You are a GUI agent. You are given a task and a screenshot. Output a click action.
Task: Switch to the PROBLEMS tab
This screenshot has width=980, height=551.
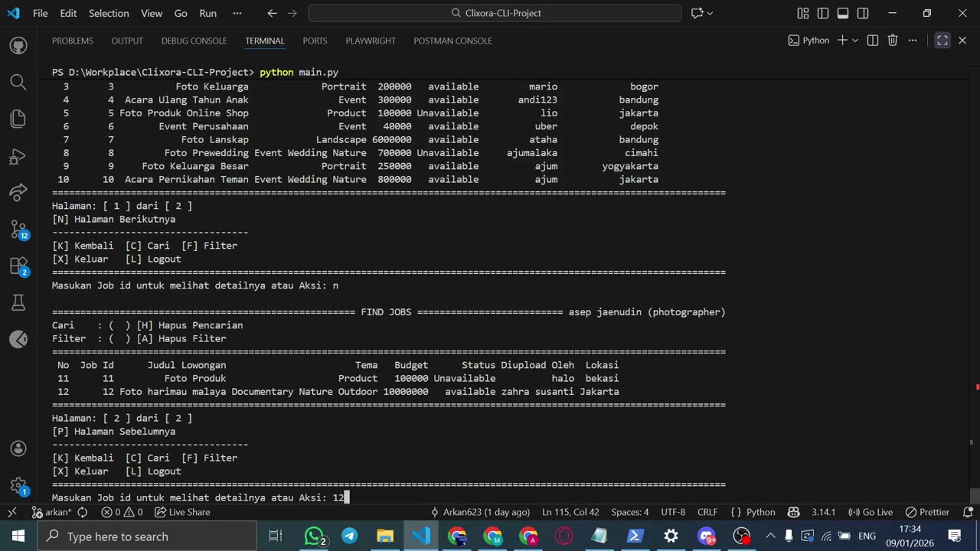click(x=73, y=41)
